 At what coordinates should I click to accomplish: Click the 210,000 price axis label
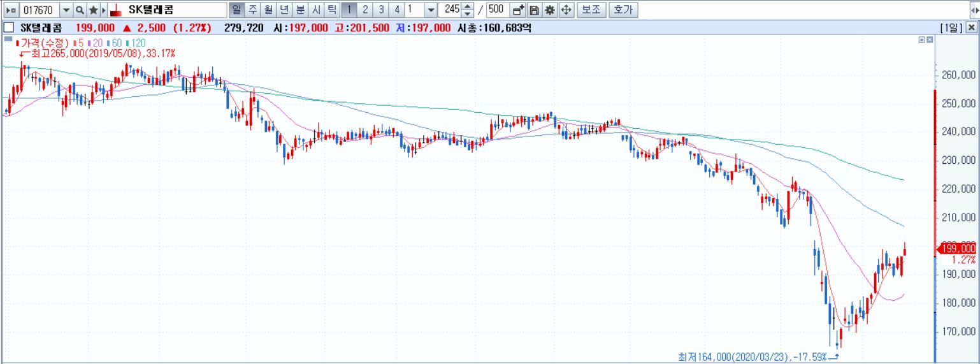click(958, 217)
